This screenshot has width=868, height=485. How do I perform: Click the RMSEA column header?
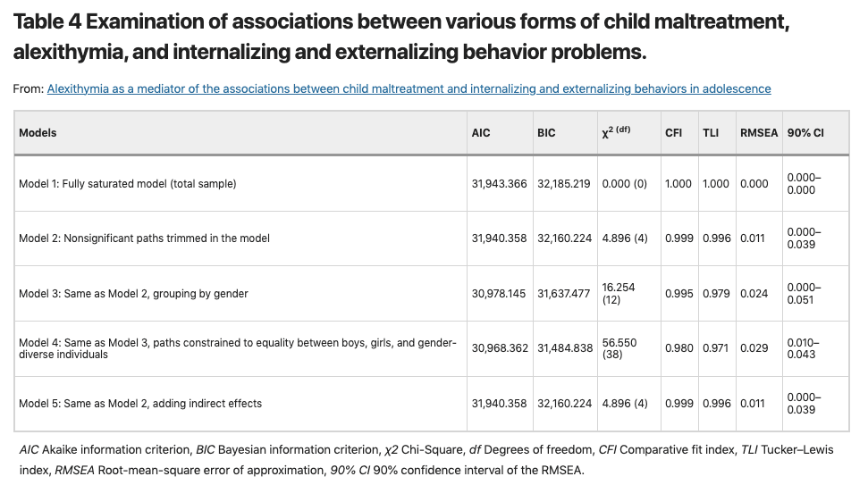point(759,133)
